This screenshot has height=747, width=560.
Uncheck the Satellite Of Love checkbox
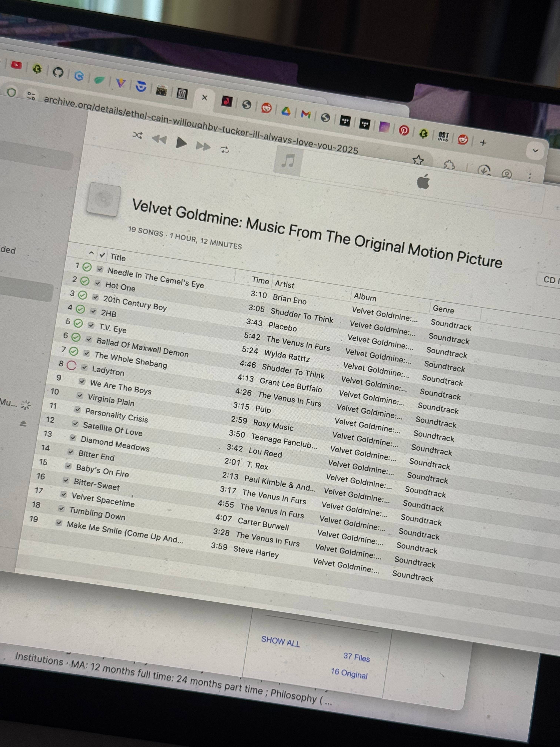75,424
